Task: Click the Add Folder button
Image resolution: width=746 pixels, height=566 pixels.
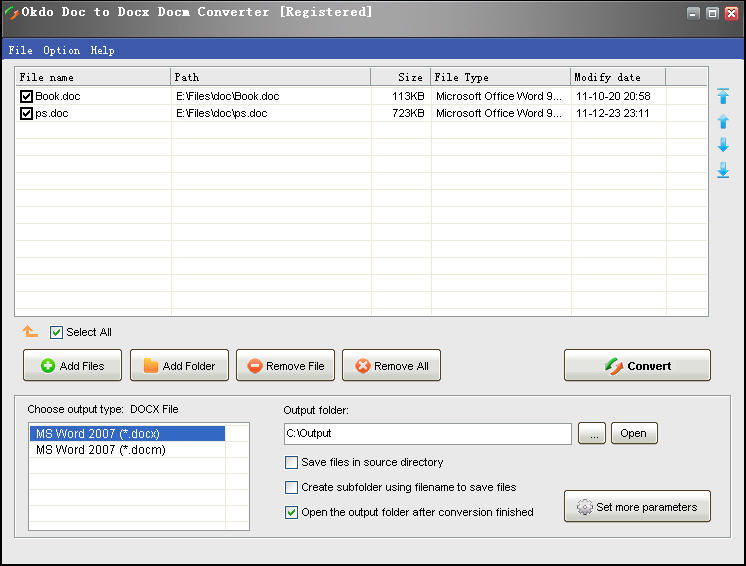Action: pyautogui.click(x=179, y=365)
